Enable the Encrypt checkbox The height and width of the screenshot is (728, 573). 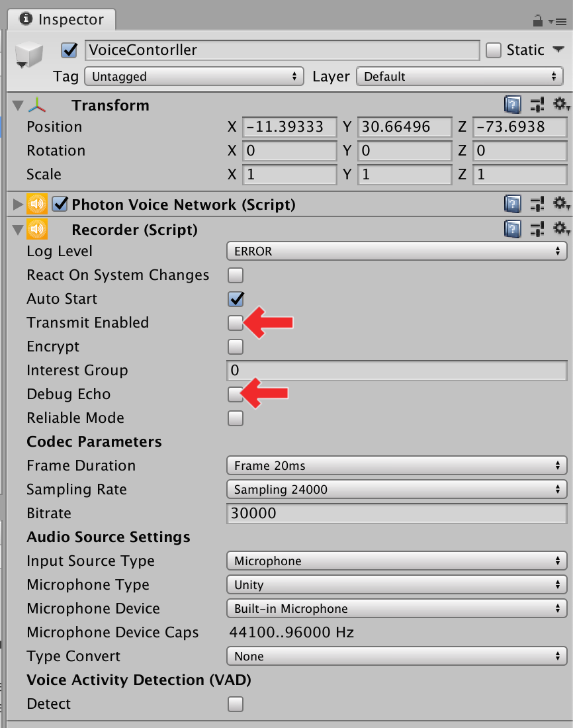point(236,347)
